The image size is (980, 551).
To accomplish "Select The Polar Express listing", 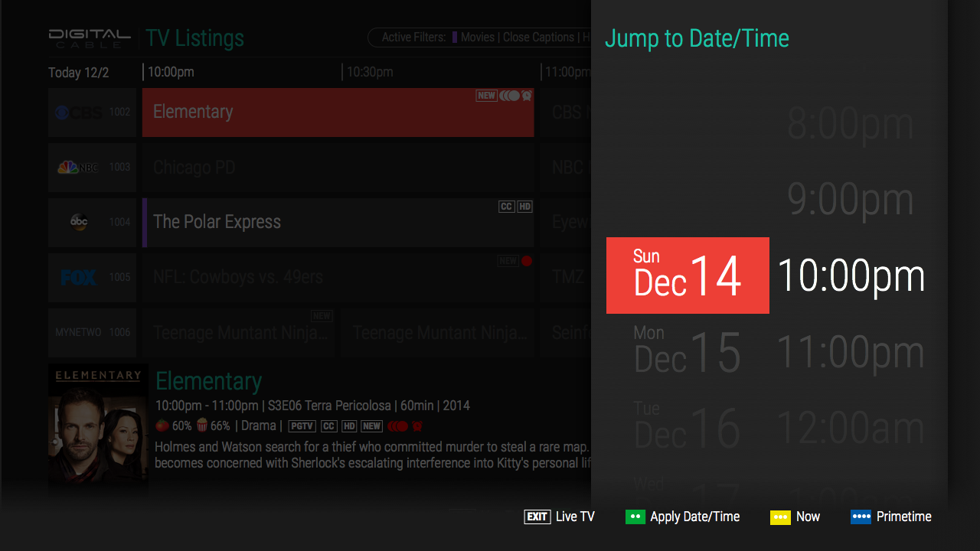I will pos(338,223).
